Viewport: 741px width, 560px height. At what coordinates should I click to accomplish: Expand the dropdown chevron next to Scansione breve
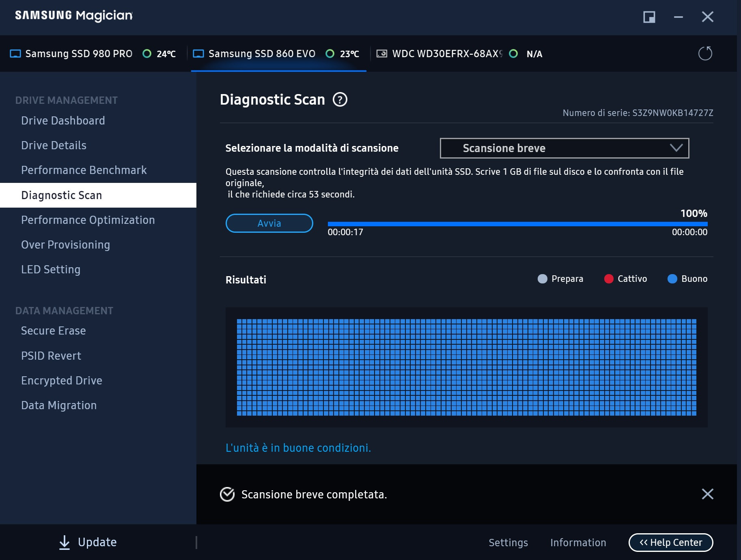tap(676, 148)
